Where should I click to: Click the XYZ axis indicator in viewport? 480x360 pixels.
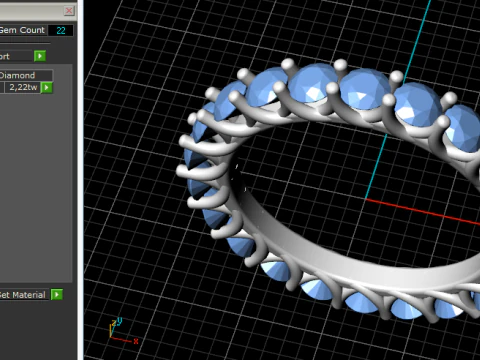coord(123,331)
